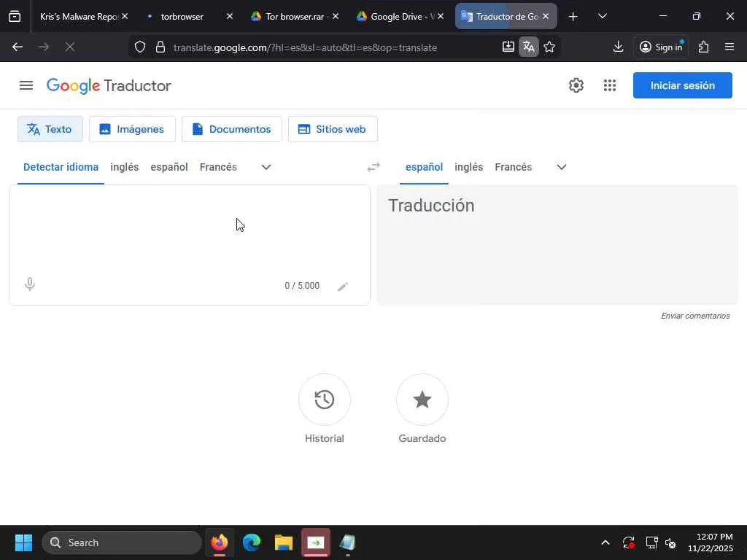Screen dimensions: 747x560
Task: Open Firefox page translation icon
Action: click(528, 47)
